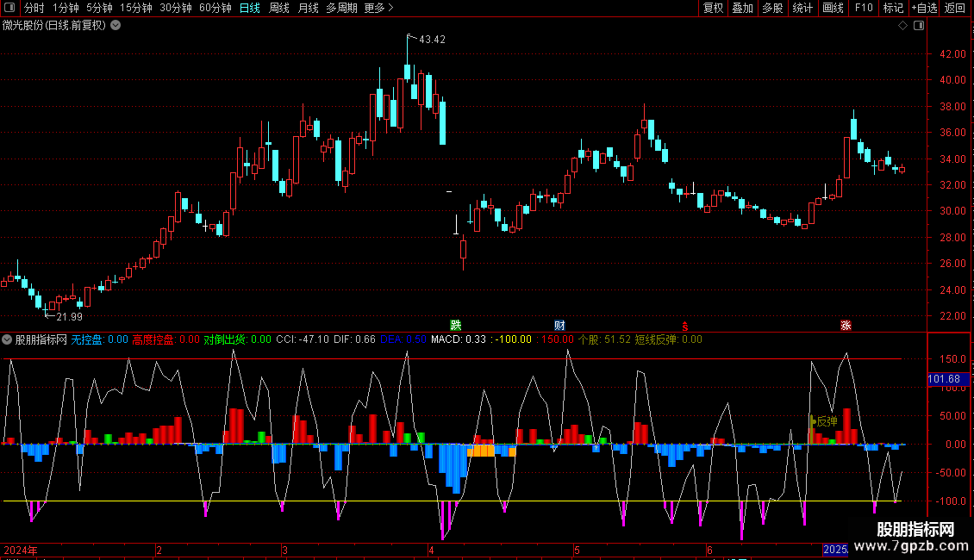Image resolution: width=974 pixels, height=560 pixels.
Task: Click the highlighted 2025 date label
Action: click(835, 550)
